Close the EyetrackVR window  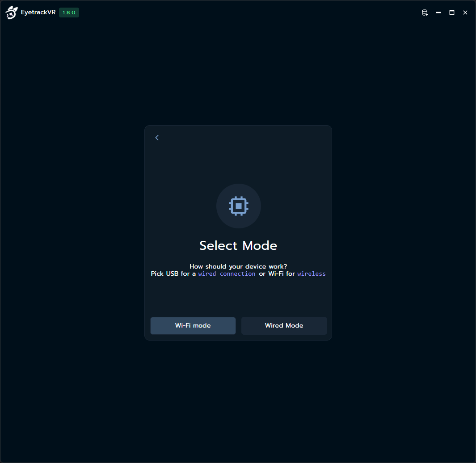coord(465,13)
